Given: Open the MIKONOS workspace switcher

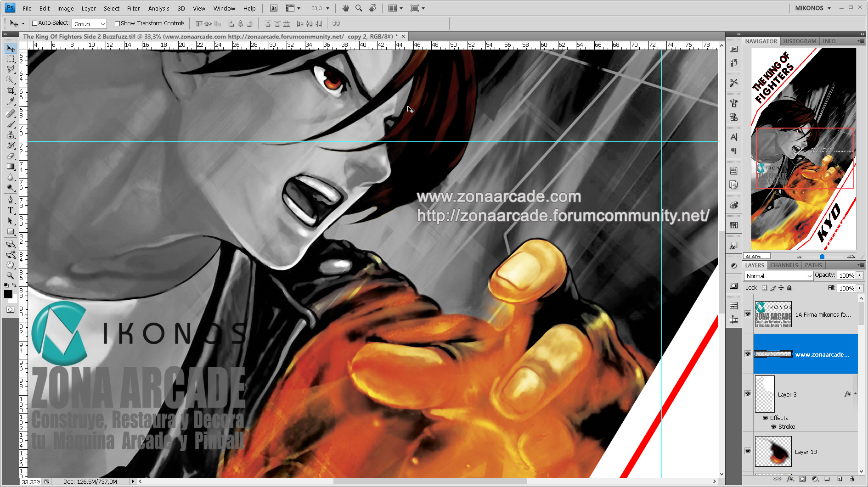Looking at the screenshot, I should tap(812, 8).
